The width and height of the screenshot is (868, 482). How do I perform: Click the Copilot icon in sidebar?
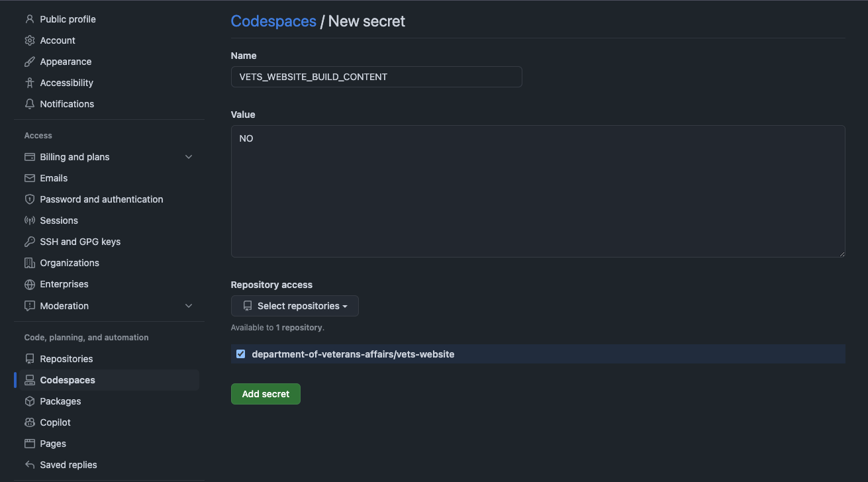coord(29,422)
